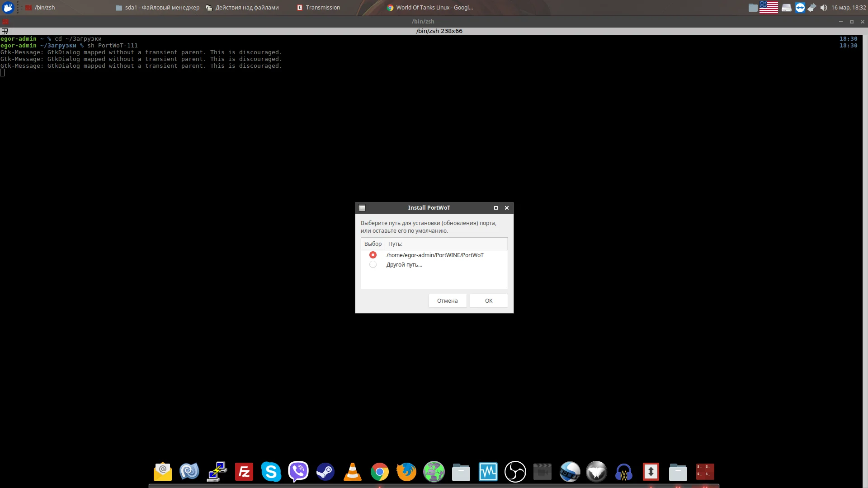
Task: Launch Steam from the dock
Action: (x=325, y=472)
